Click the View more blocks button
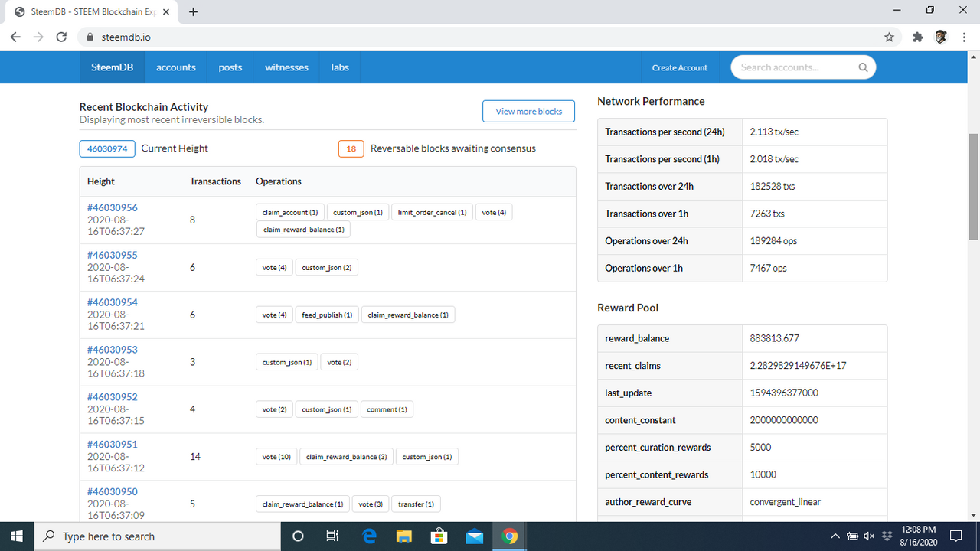The height and width of the screenshot is (551, 980). [528, 111]
